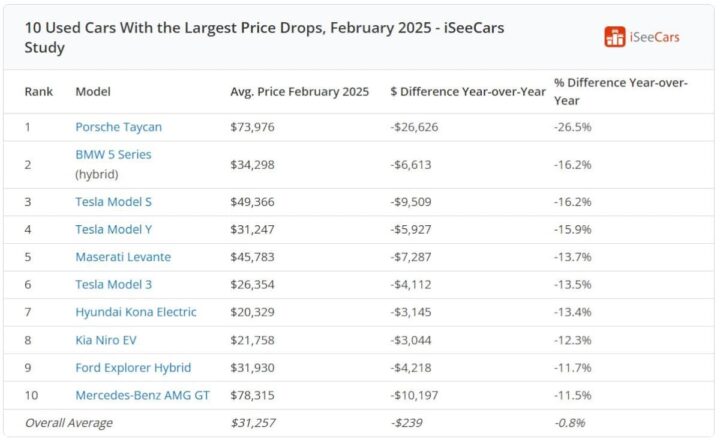The height and width of the screenshot is (442, 720).
Task: Open the Porsche Taycan link
Action: coord(118,127)
